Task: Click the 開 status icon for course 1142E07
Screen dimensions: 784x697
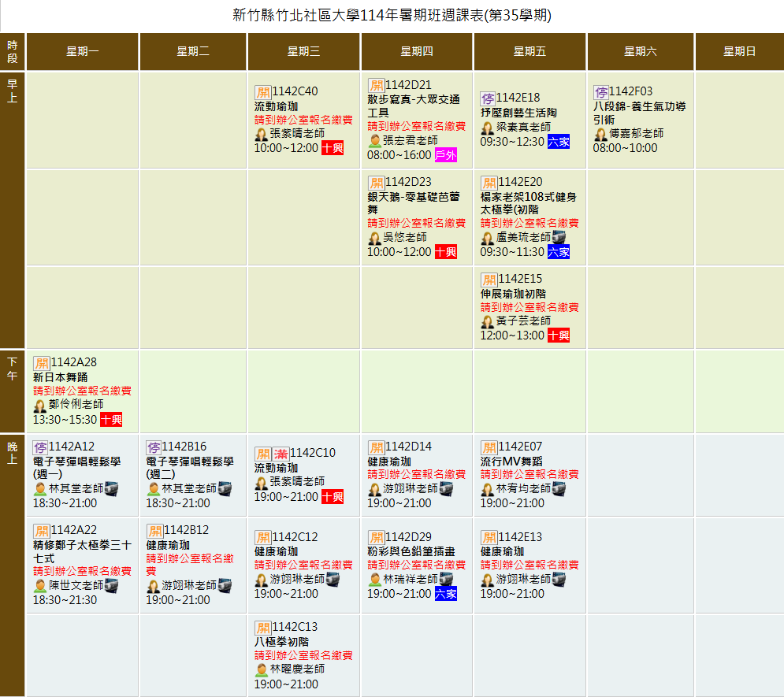Action: (x=489, y=447)
